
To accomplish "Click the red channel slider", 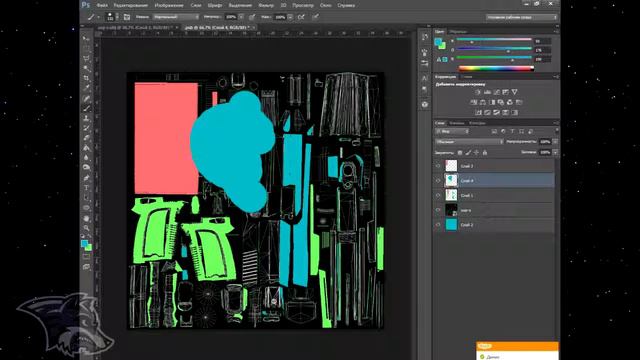I will pos(494,40).
